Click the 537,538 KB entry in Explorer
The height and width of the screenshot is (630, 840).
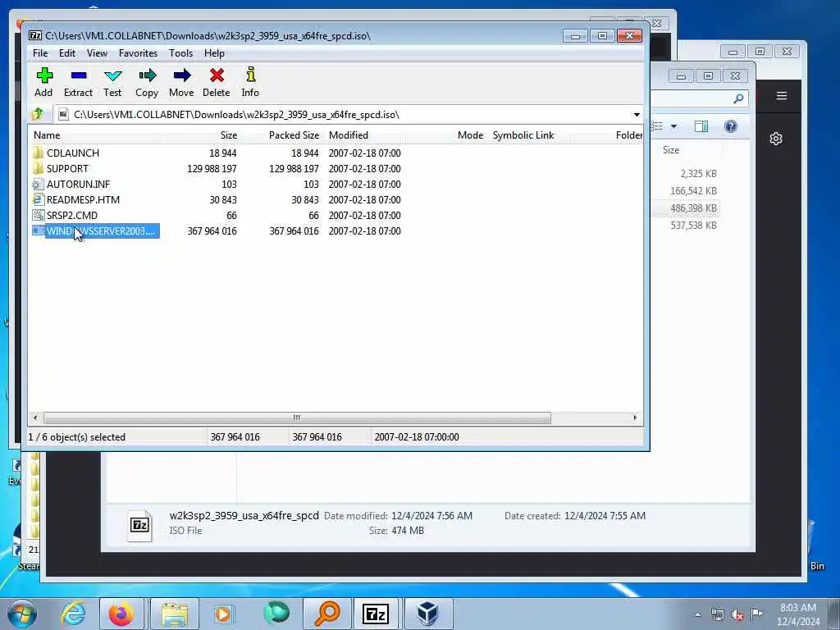click(x=693, y=225)
